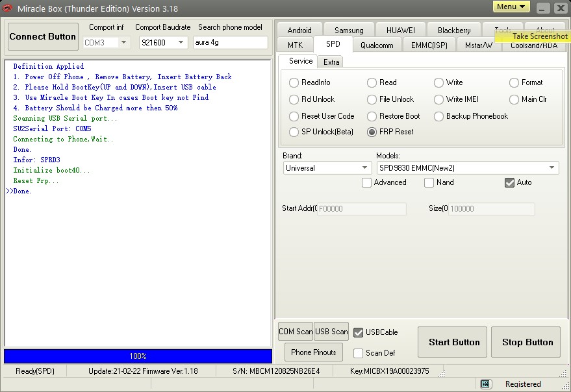
Task: Enable the Scan Def checkbox
Action: (x=359, y=353)
